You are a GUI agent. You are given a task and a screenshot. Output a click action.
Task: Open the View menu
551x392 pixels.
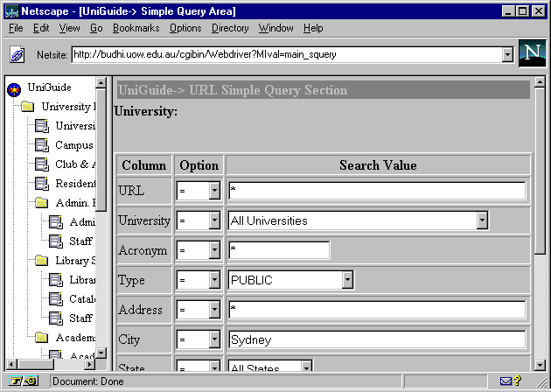69,28
